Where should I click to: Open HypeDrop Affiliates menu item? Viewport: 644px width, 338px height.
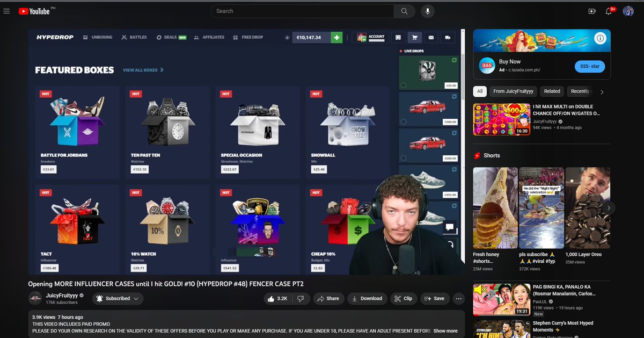point(209,38)
